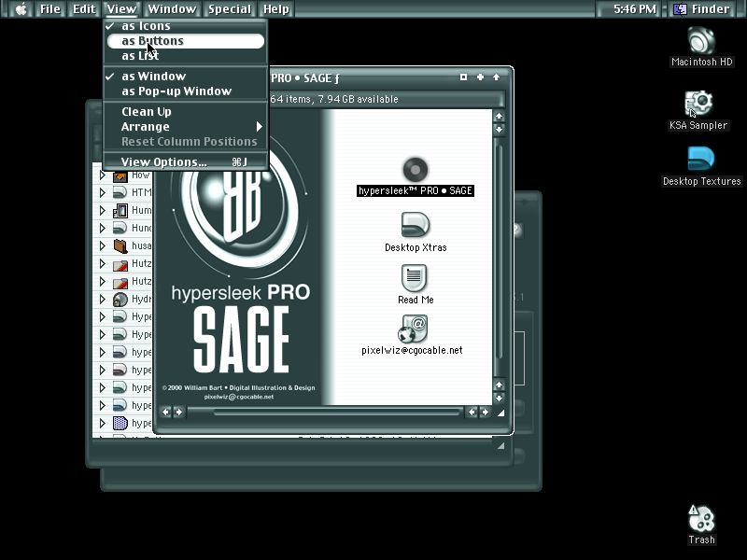Choose the checked 'as Window' option

(x=186, y=77)
